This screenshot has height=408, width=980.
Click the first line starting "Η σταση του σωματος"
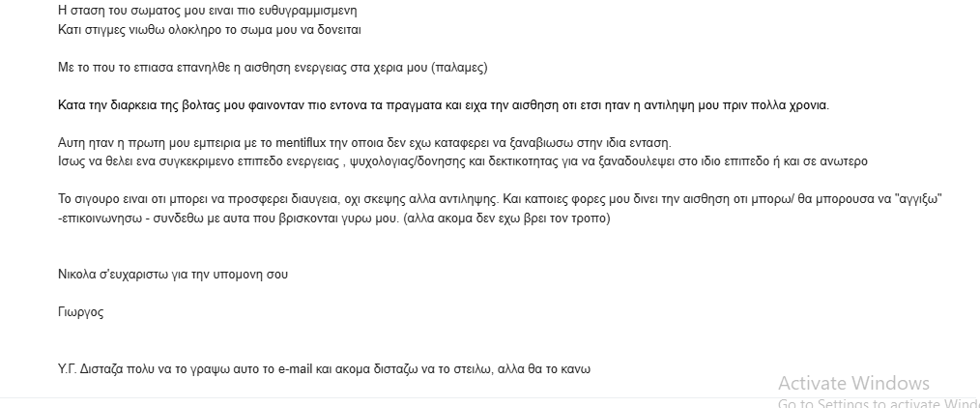(x=207, y=12)
